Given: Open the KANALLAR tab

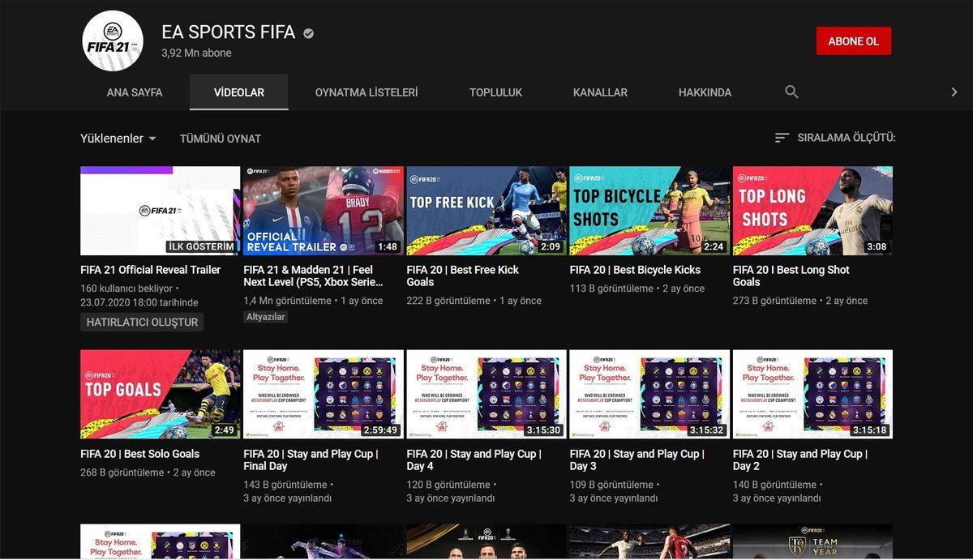Looking at the screenshot, I should point(600,92).
